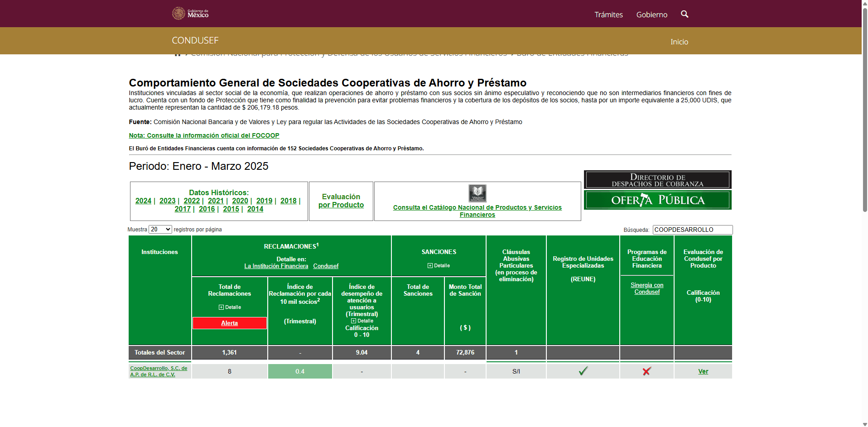This screenshot has height=427, width=868.
Task: Open the FOCOOP official information note link
Action: click(204, 135)
